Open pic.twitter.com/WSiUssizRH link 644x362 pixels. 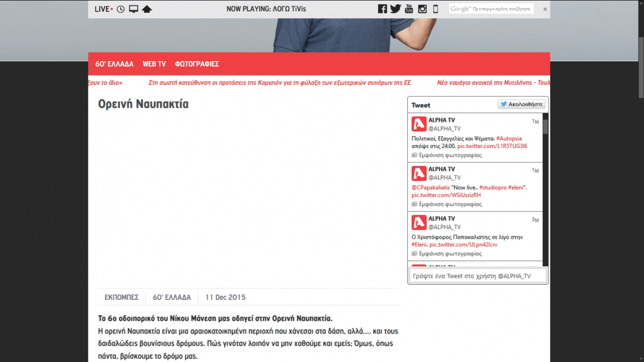coord(447,195)
